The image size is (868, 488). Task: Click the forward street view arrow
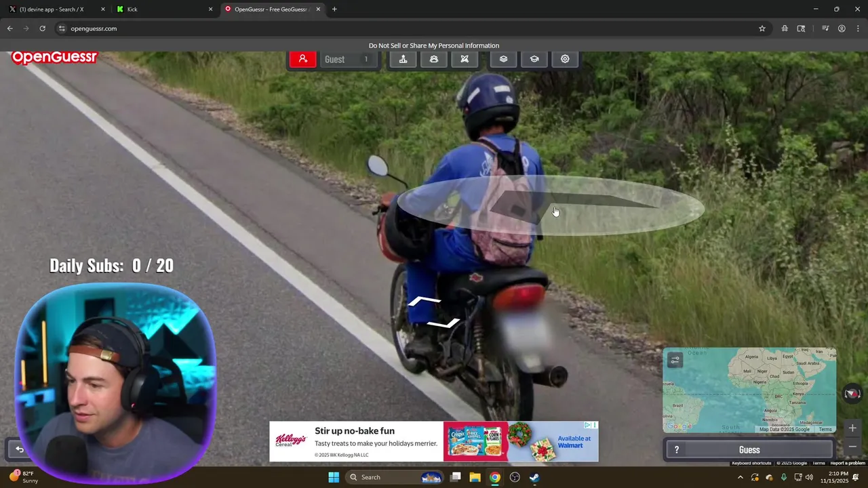pos(424,301)
